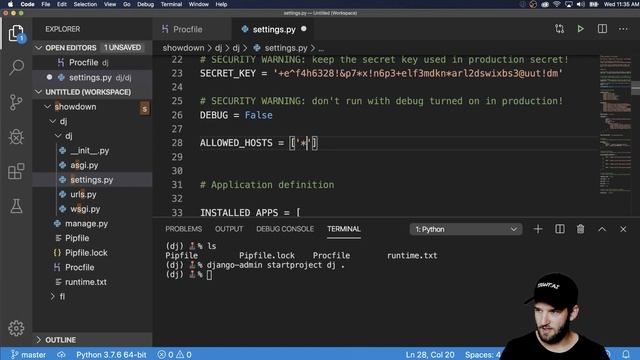
Task: Click the code minimap overview
Action: (x=615, y=124)
